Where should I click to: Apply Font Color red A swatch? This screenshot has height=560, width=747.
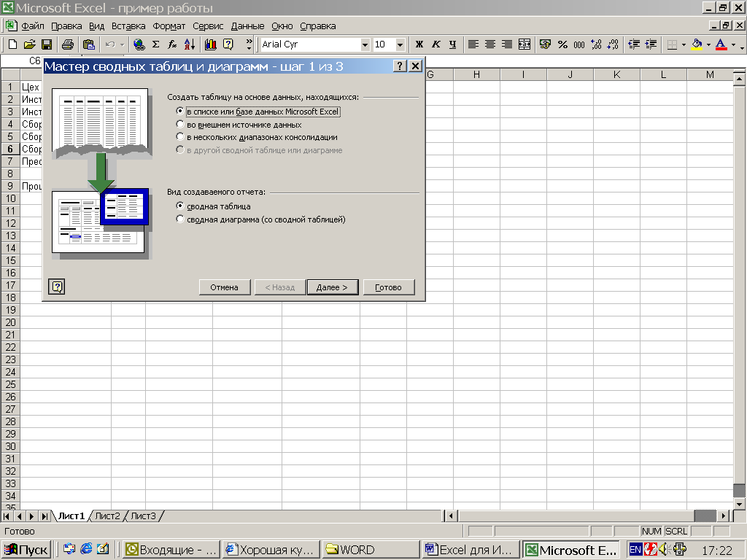click(721, 44)
